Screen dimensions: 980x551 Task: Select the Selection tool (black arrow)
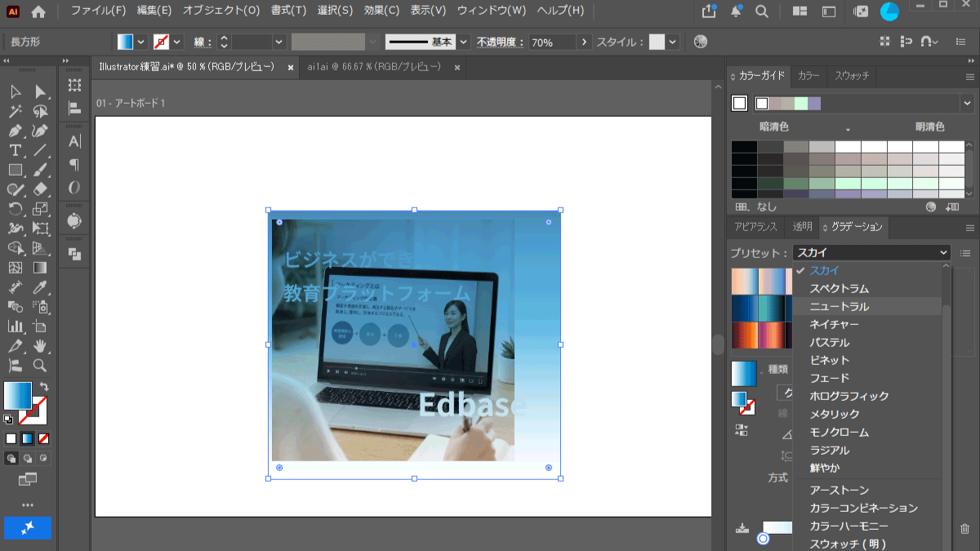point(15,91)
